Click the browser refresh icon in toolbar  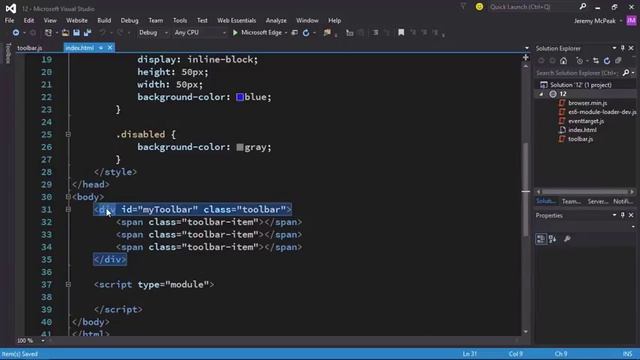coord(306,33)
